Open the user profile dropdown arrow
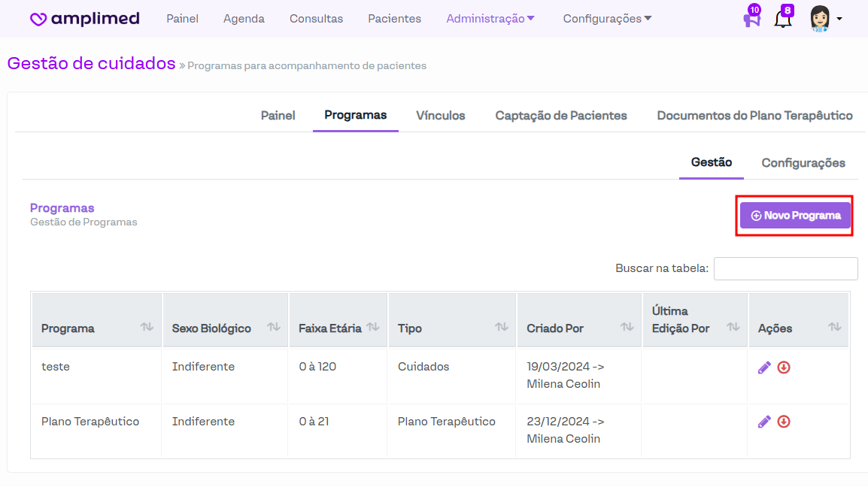 (x=839, y=19)
